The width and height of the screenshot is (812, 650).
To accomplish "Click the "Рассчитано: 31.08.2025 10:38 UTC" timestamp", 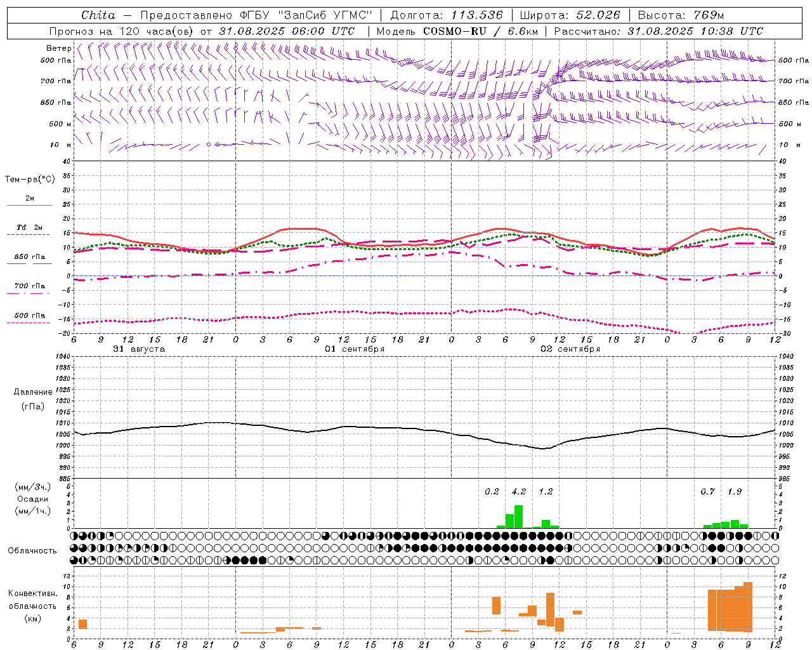I will [x=658, y=31].
